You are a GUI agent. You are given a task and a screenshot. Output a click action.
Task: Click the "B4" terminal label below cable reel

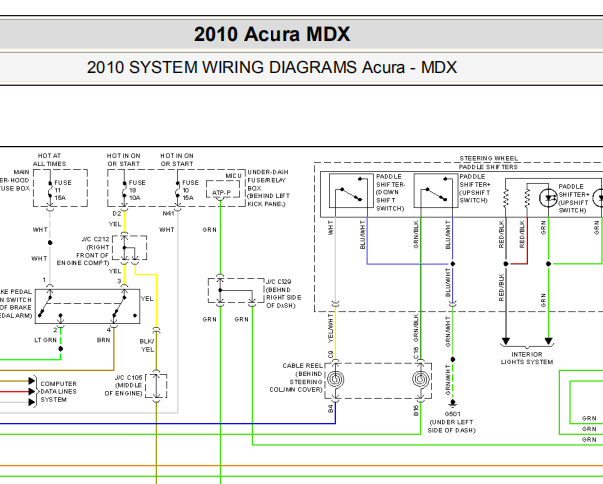(331, 408)
